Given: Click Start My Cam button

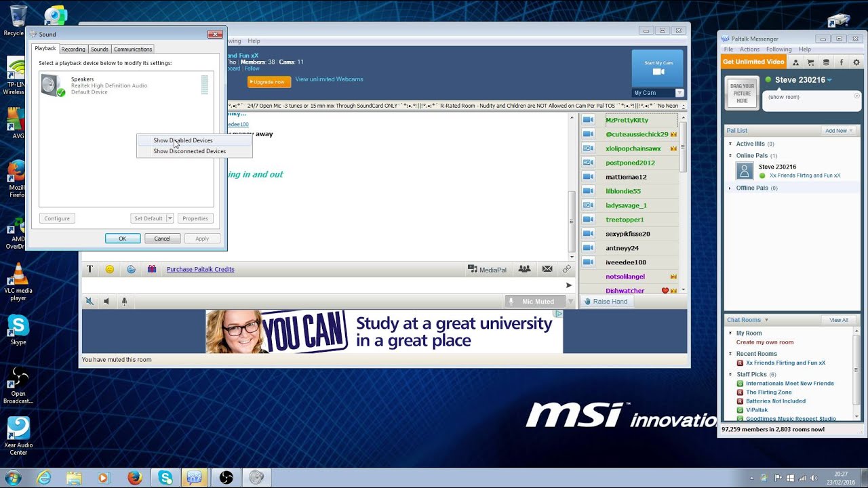Looking at the screenshot, I should click(x=658, y=68).
